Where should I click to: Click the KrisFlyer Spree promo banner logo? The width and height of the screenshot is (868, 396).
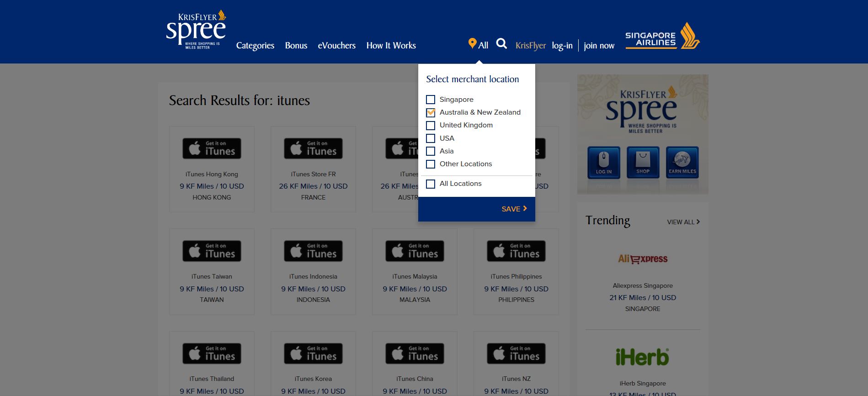click(642, 110)
